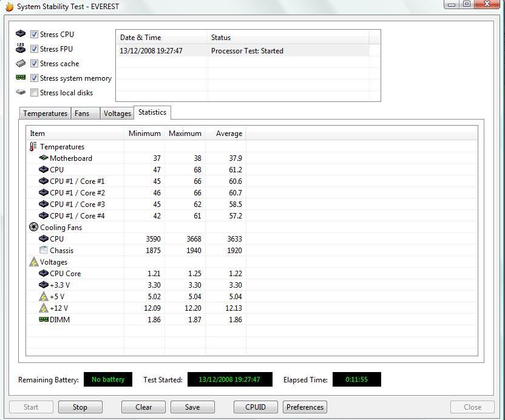The width and height of the screenshot is (505, 420).
Task: Click CPU fan average value 3633
Action: (x=234, y=239)
